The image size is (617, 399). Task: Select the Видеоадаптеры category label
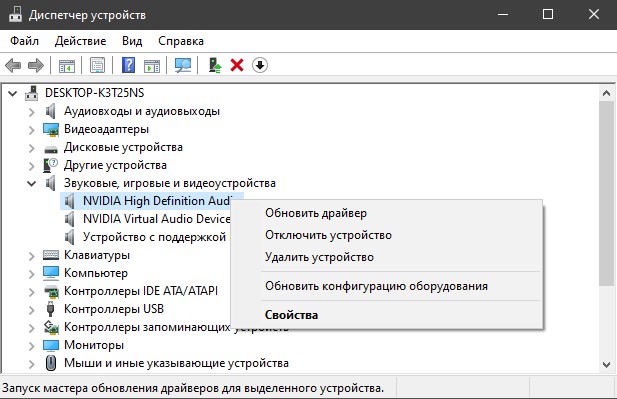(x=106, y=129)
